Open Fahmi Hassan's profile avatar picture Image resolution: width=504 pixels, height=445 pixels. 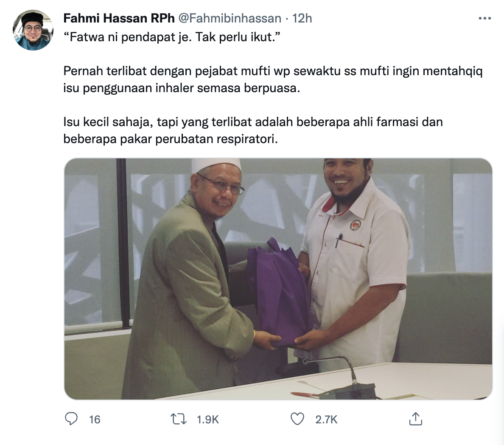tap(33, 30)
